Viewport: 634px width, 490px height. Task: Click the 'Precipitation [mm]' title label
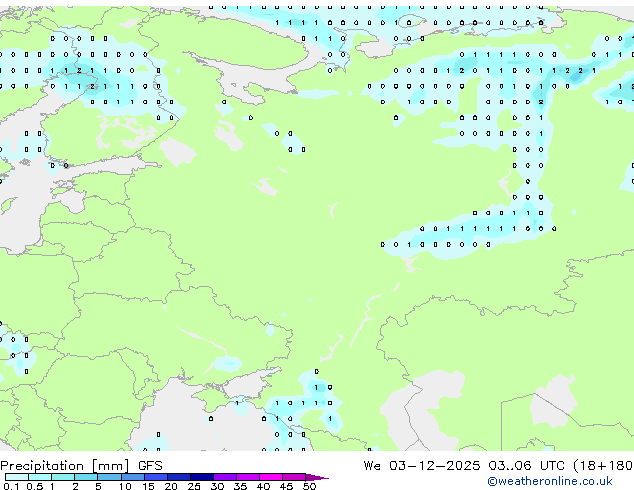[65, 466]
